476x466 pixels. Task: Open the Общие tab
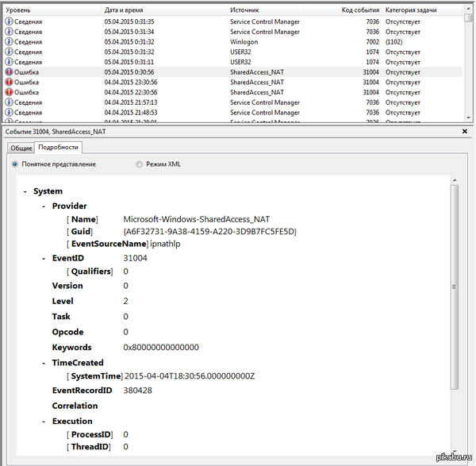point(21,148)
